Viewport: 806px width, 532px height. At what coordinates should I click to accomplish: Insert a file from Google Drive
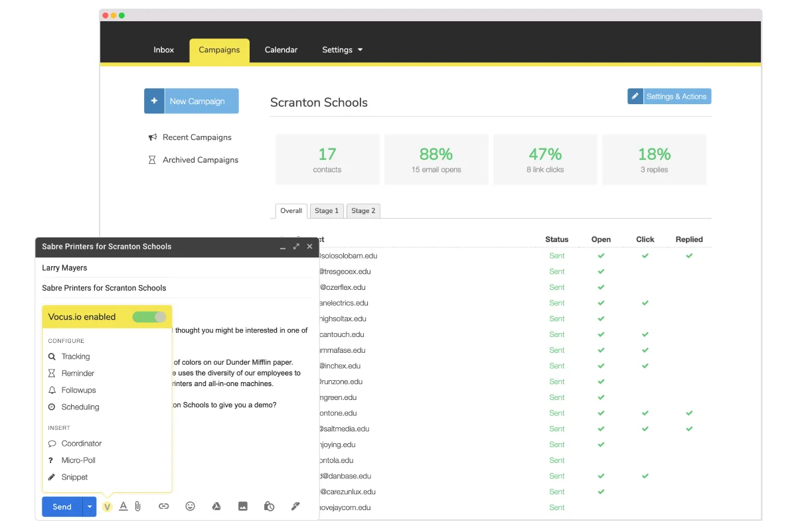216,506
